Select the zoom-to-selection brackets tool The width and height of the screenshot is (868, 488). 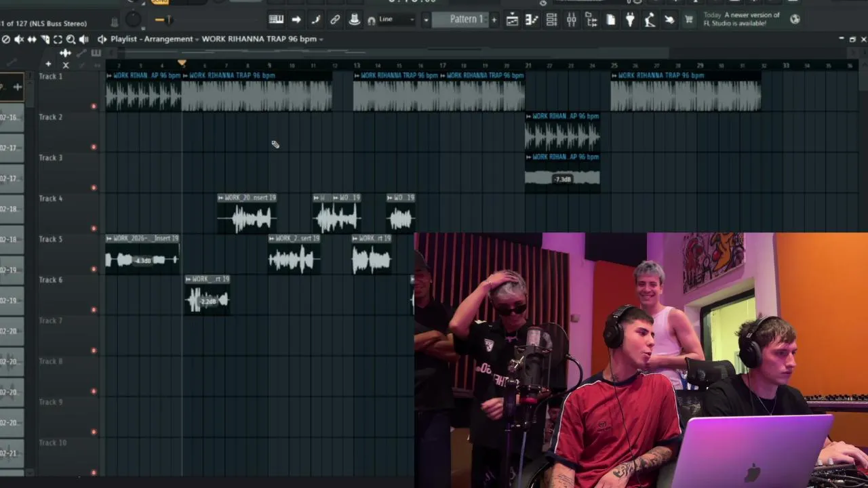click(x=58, y=39)
